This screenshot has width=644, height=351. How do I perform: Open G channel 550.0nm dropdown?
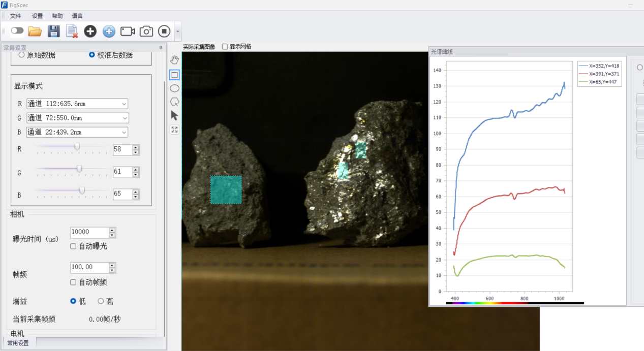77,118
